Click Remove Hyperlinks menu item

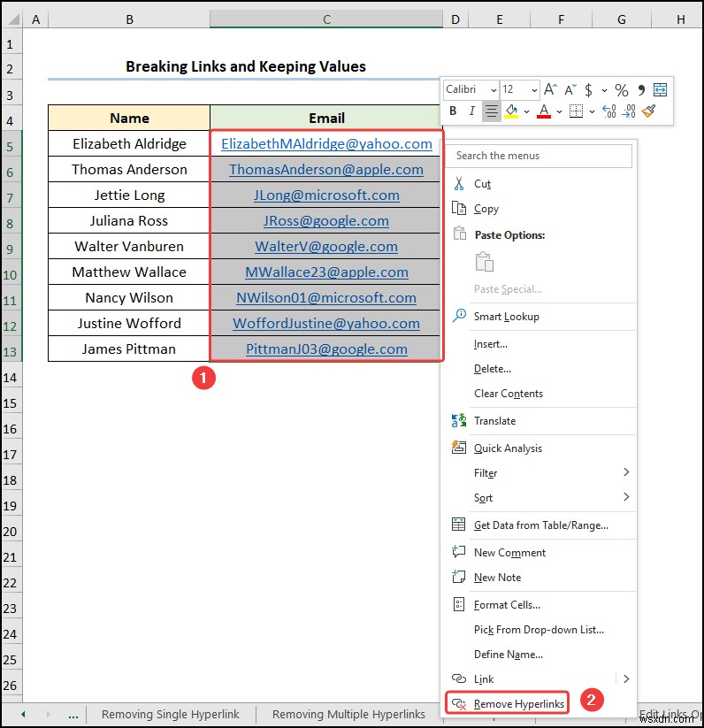click(507, 704)
